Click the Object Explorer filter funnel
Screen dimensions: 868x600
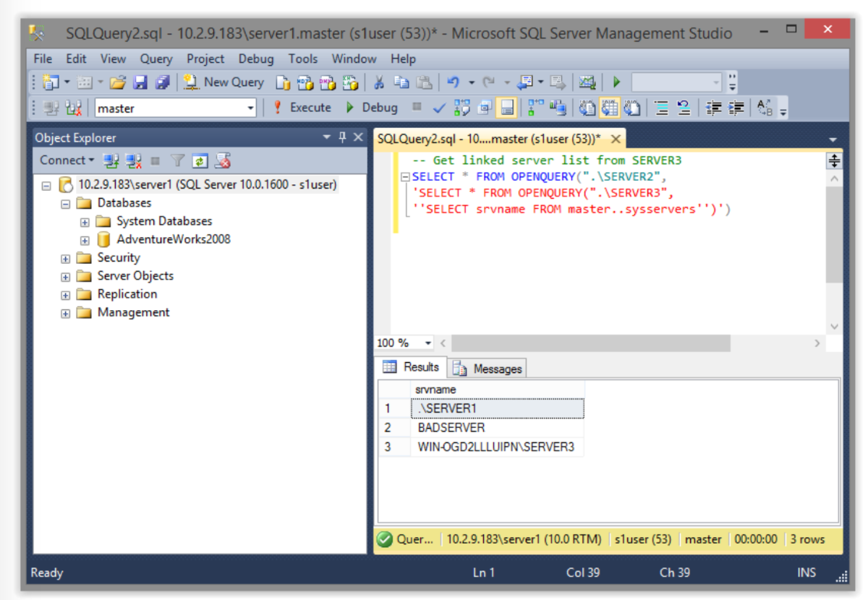(x=177, y=160)
